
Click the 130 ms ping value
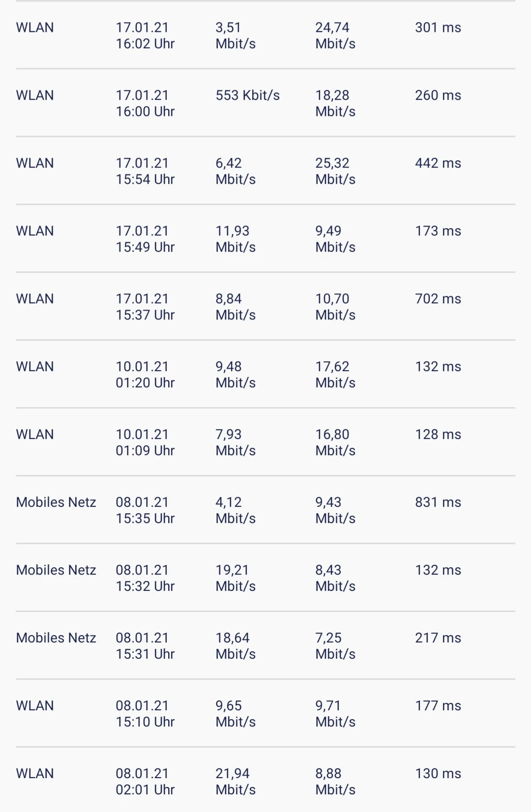click(438, 774)
